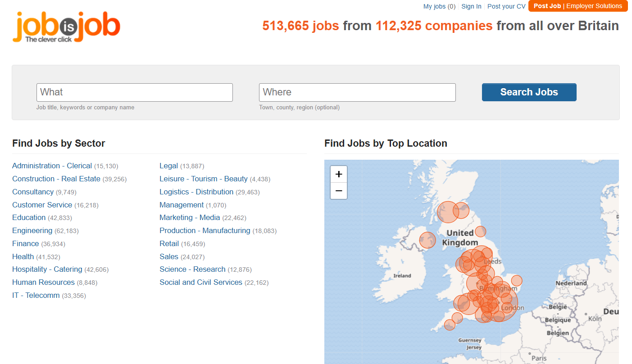The height and width of the screenshot is (364, 632).
Task: Click the Where location input
Action: tap(357, 92)
